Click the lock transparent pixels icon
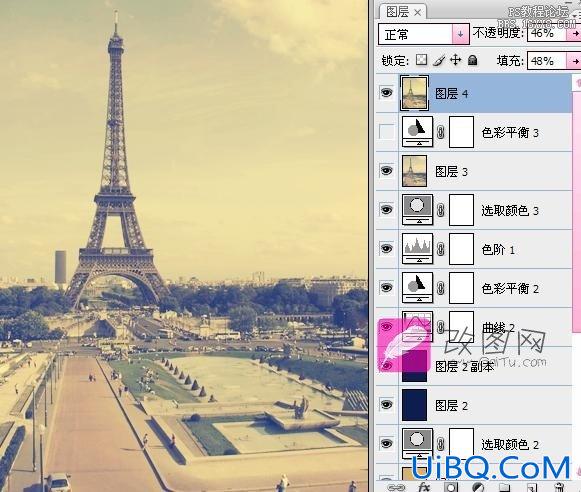Image resolution: width=581 pixels, height=492 pixels. (421, 60)
